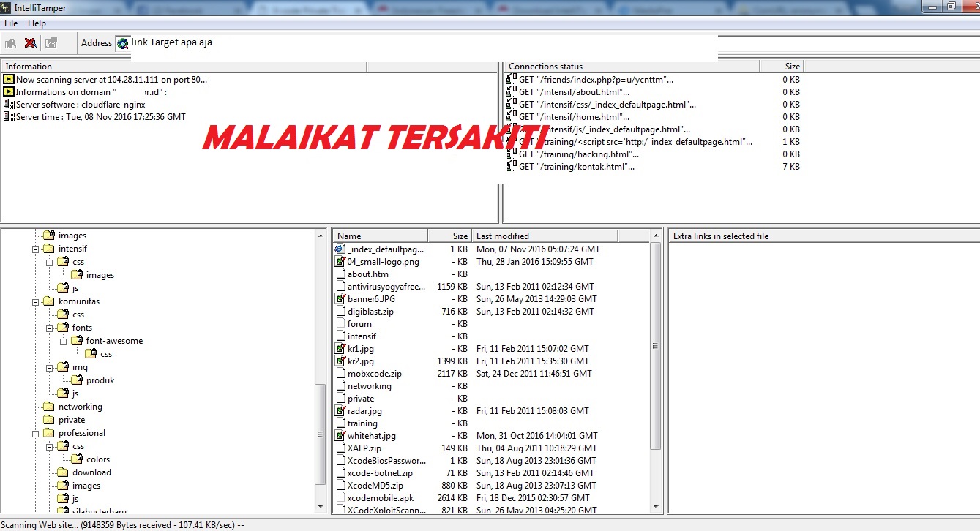Collapse the img folder node

pos(49,367)
